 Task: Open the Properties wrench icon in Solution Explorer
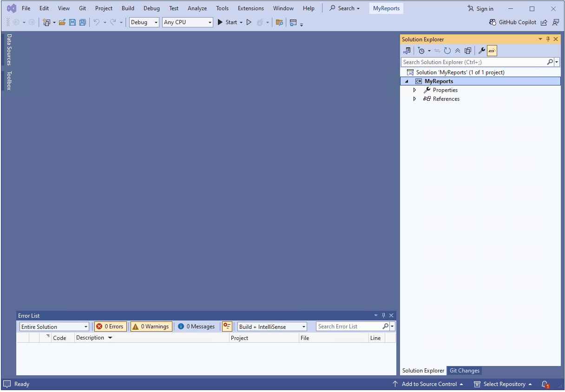click(x=481, y=50)
